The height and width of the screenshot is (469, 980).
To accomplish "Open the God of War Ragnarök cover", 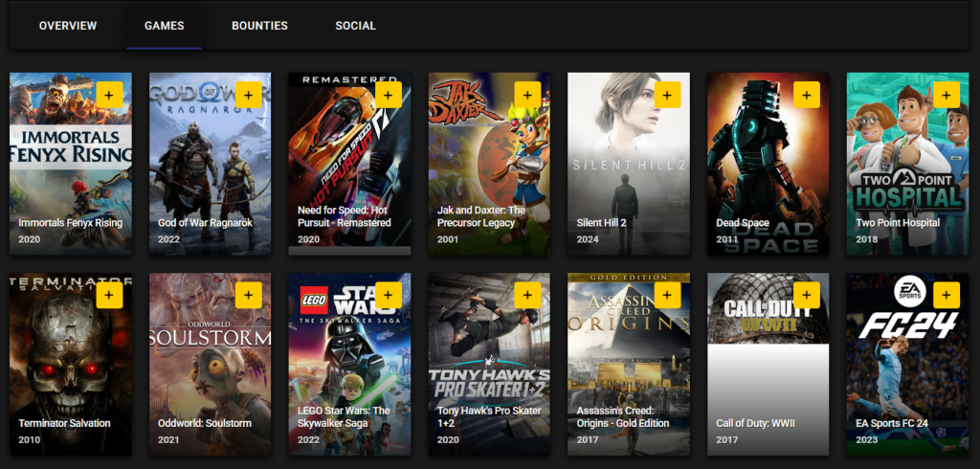I will pos(210,164).
